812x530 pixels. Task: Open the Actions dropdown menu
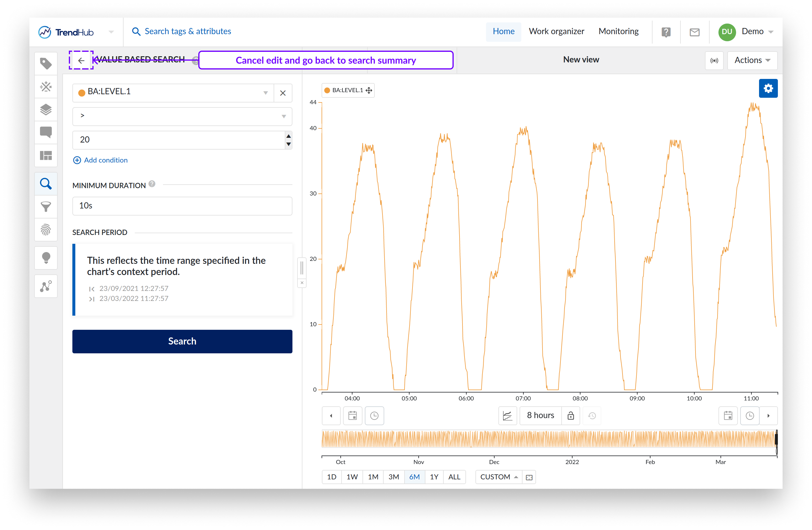click(x=752, y=60)
